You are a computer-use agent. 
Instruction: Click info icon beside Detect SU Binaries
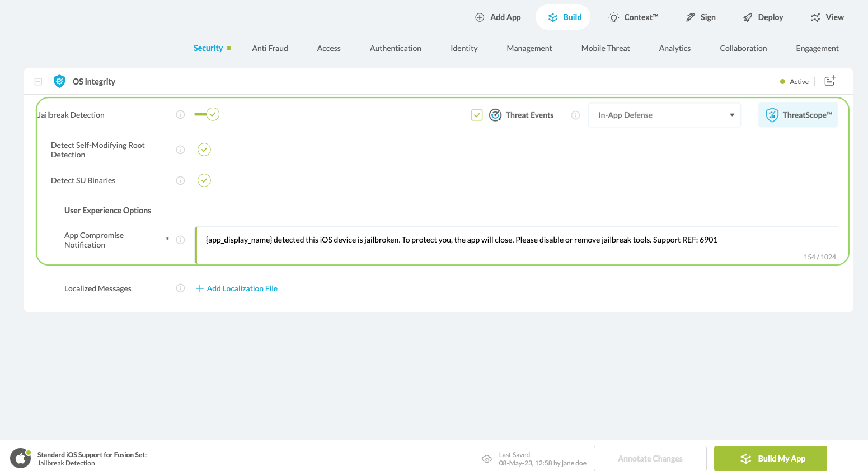[x=180, y=180]
